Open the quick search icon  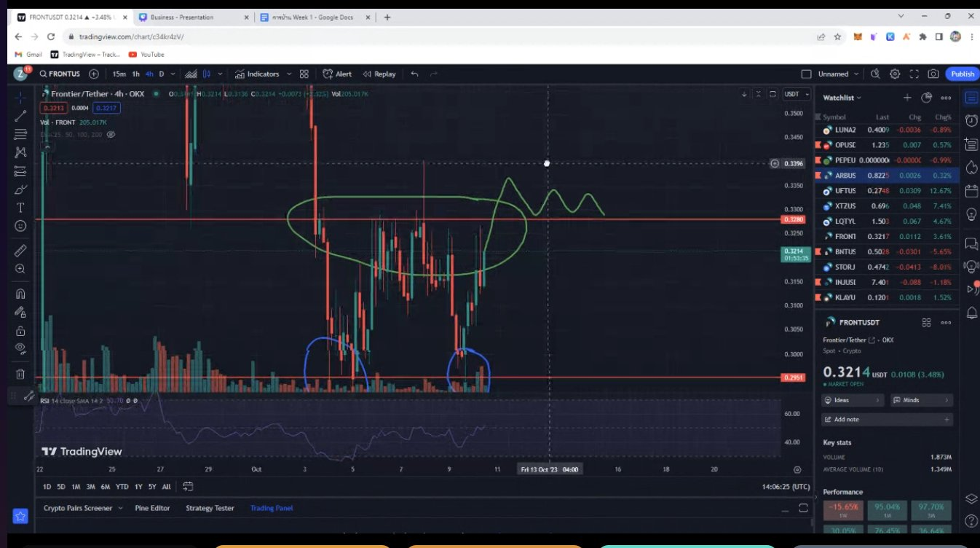pos(875,74)
